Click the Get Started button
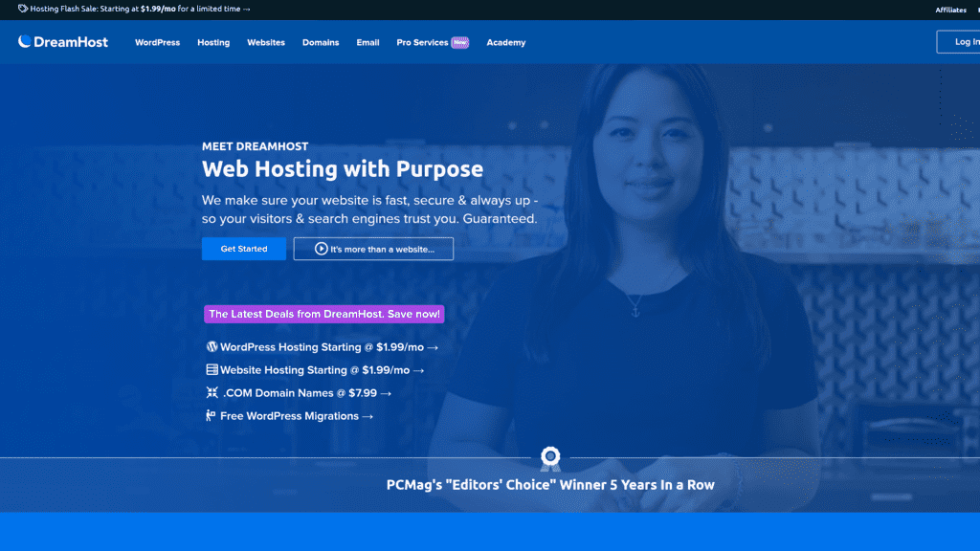This screenshot has width=980, height=551. pos(244,249)
